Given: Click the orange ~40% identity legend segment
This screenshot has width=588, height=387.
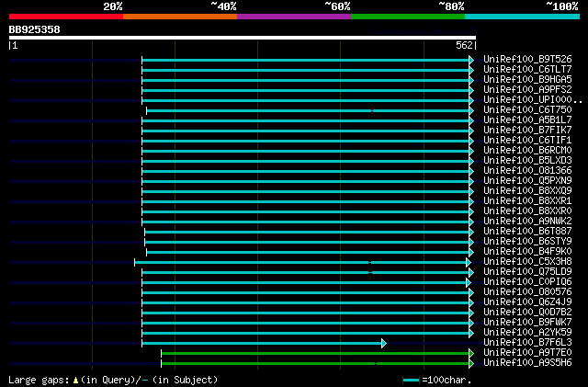Looking at the screenshot, I should click(180, 17).
